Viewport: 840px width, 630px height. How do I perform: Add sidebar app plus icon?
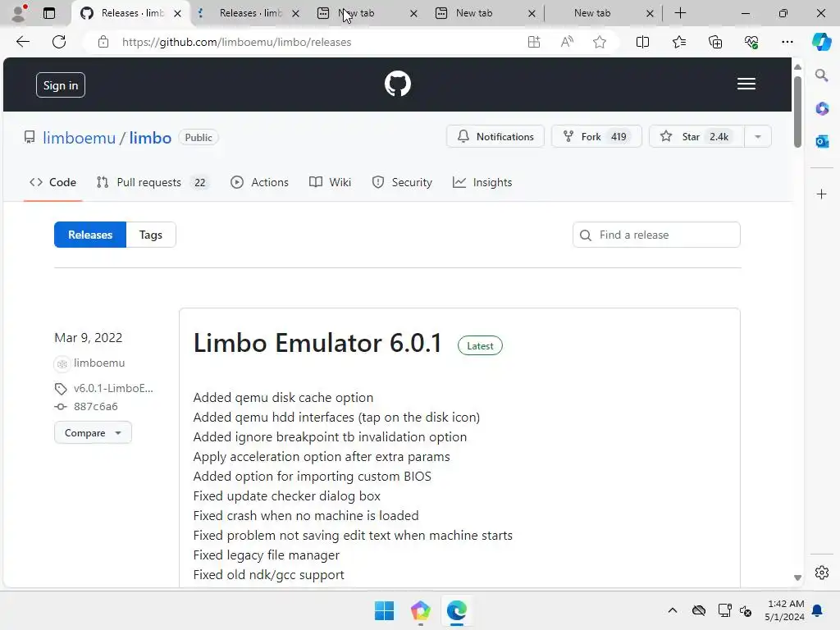pos(822,194)
